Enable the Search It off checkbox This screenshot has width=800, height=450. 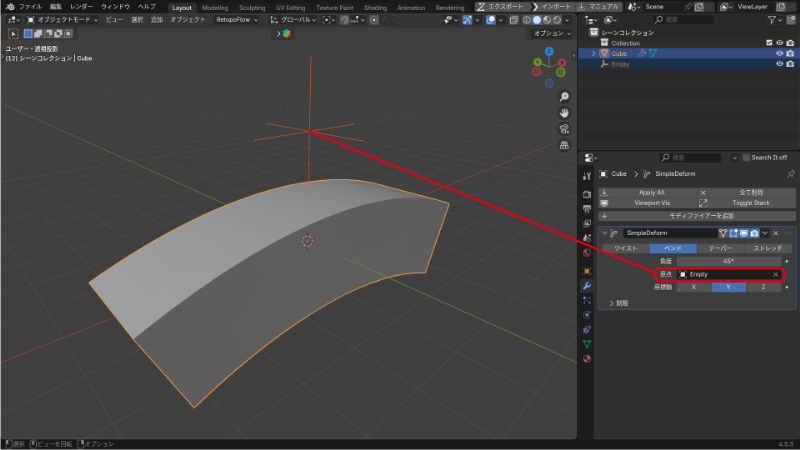tap(744, 157)
